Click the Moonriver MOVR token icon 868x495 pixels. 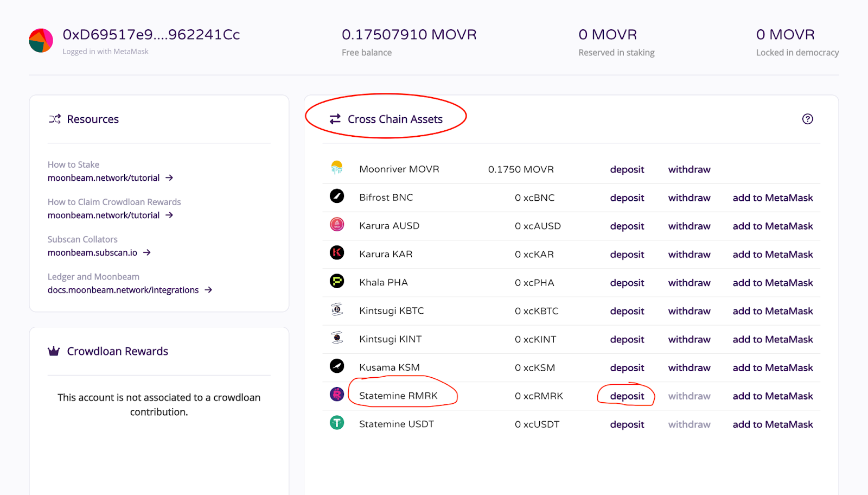(337, 167)
